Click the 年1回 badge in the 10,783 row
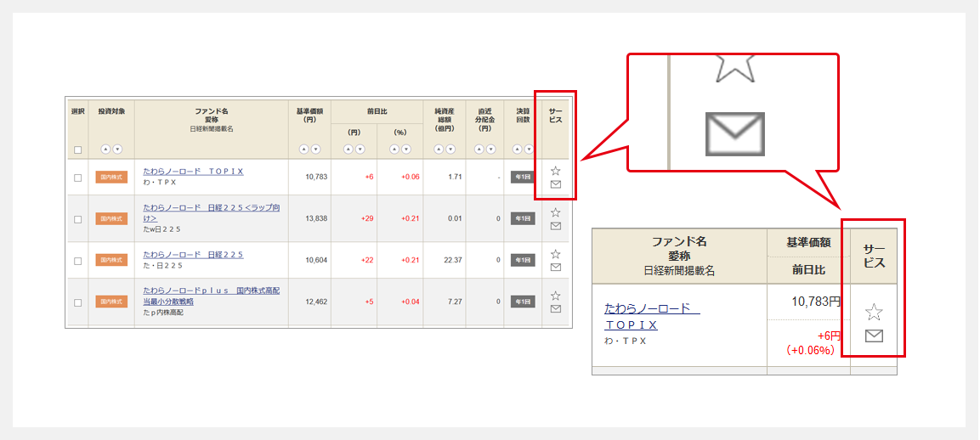The height and width of the screenshot is (440, 980). 522,178
